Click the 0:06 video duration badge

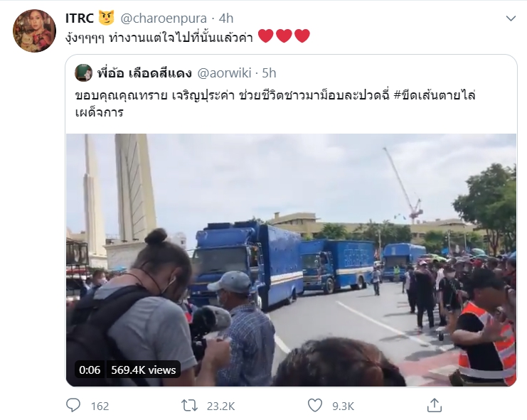(90, 370)
